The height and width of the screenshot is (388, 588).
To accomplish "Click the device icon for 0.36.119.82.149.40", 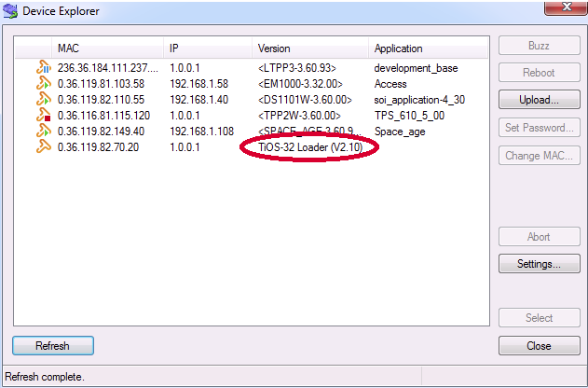I will pos(42,132).
